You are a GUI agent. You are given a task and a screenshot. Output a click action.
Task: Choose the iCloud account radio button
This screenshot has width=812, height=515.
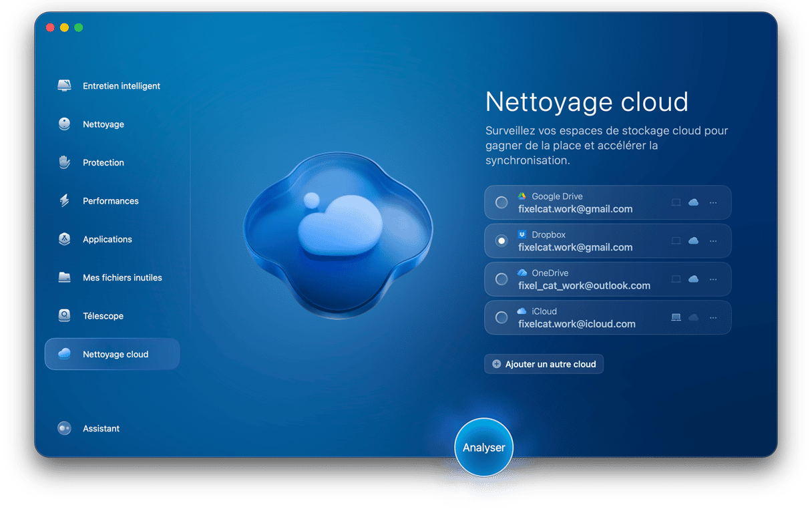(501, 318)
